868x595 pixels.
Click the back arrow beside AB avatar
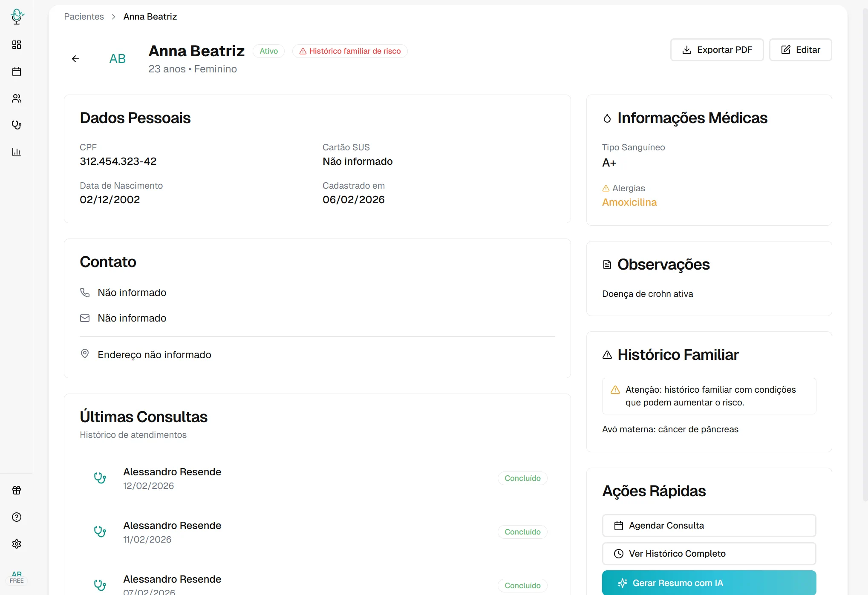click(x=75, y=59)
